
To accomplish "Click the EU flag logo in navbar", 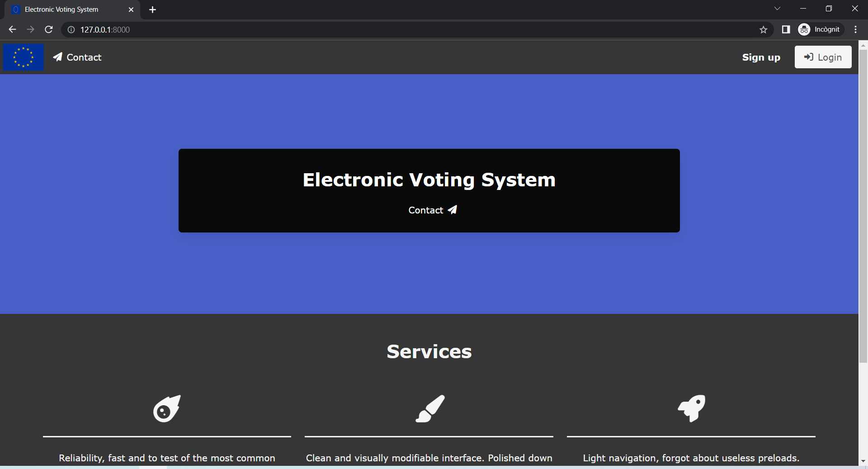I will tap(23, 57).
